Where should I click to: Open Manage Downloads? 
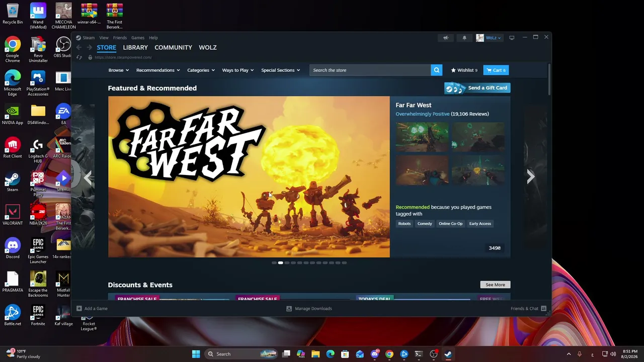click(x=309, y=309)
